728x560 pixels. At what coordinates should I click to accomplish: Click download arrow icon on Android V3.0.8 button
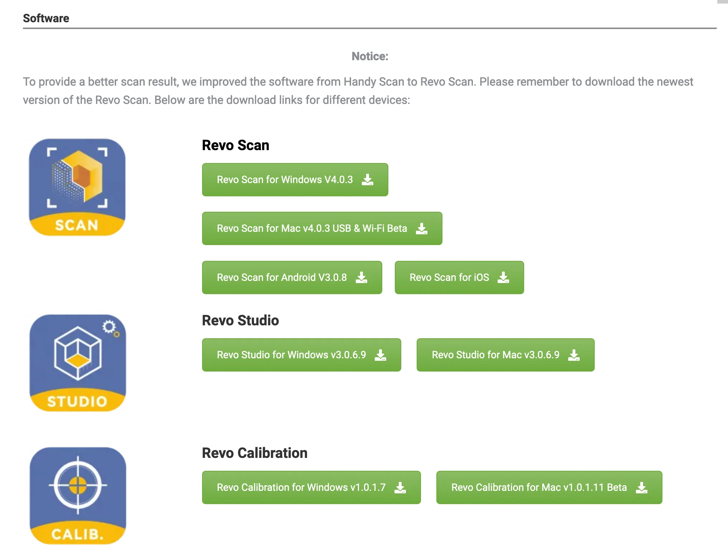click(x=361, y=277)
